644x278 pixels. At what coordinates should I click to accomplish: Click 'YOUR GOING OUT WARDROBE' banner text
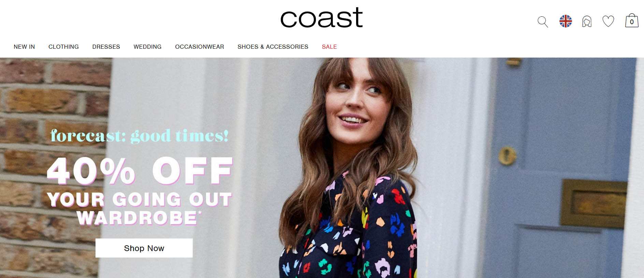[x=140, y=208]
